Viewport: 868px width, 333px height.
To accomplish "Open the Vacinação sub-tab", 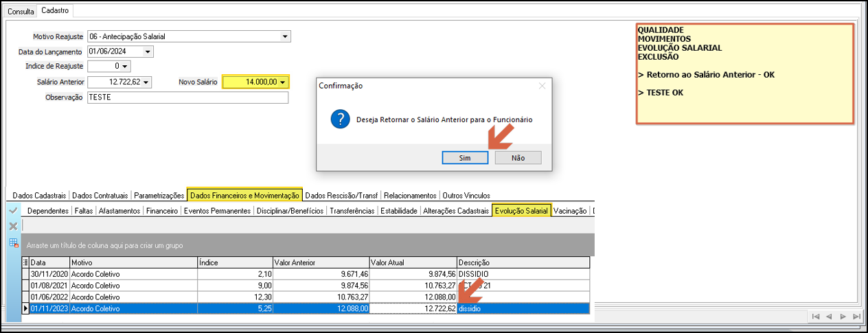I will (570, 211).
